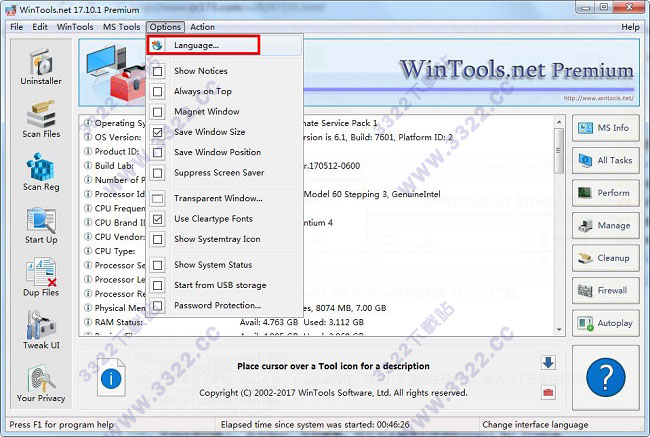Click the system info scrollbar up arrow
Viewport: 650px width, 437px height.
point(559,122)
